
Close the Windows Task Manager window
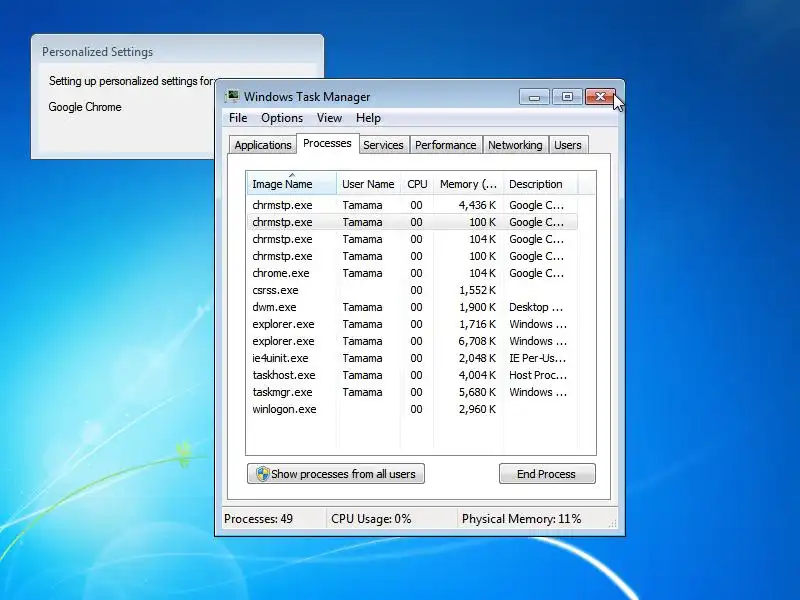click(600, 96)
